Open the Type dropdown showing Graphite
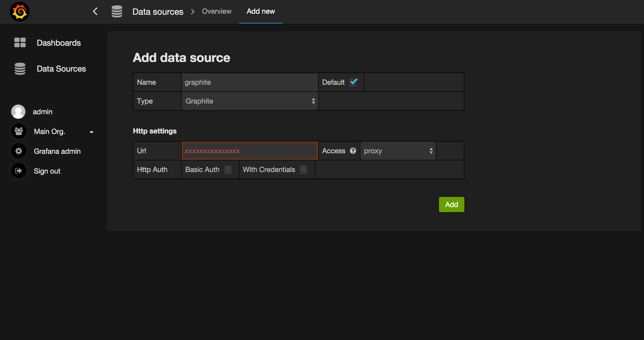Image resolution: width=644 pixels, height=340 pixels. click(250, 101)
